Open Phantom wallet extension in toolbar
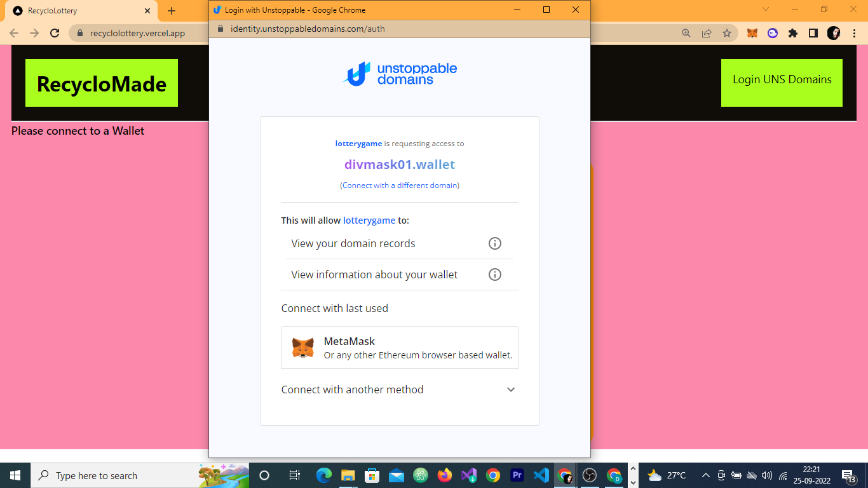Image resolution: width=868 pixels, height=488 pixels. coord(773,33)
